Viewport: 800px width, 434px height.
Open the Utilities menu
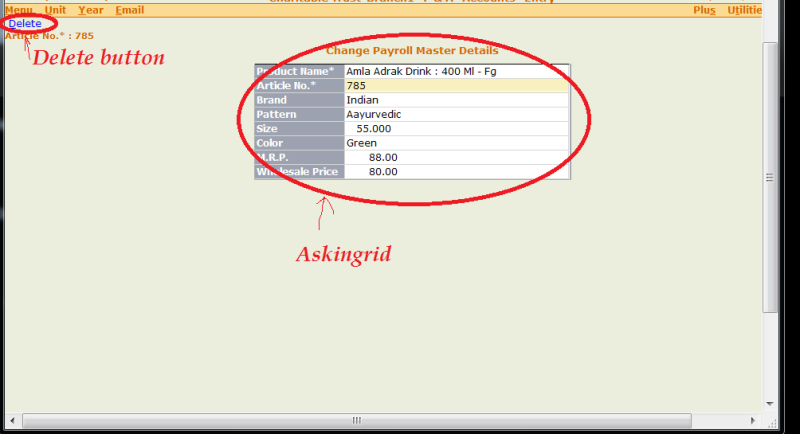(x=744, y=10)
